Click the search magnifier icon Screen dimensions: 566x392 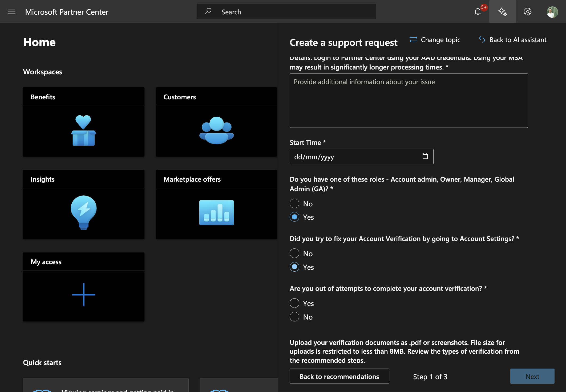click(x=208, y=11)
